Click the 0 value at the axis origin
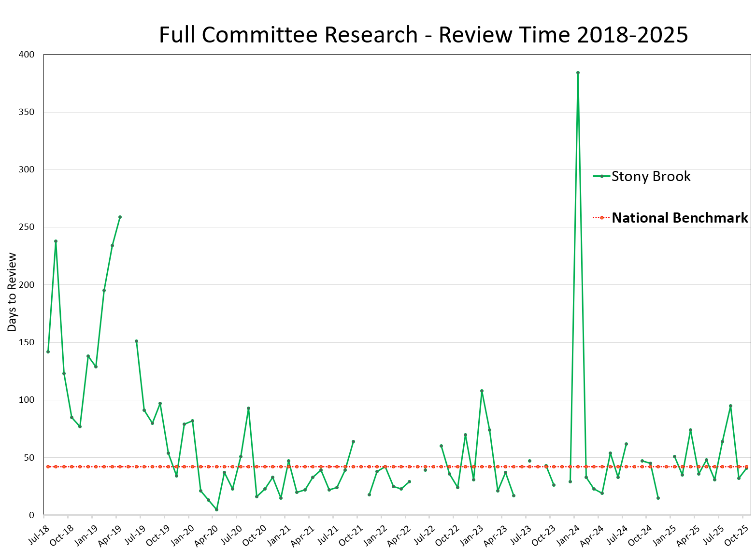The width and height of the screenshot is (756, 550). pos(32,514)
